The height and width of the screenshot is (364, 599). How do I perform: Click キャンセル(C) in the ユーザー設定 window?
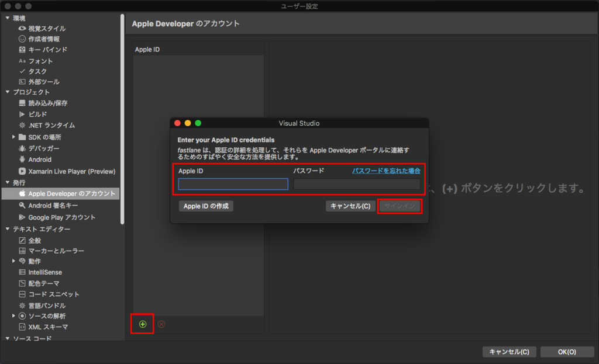point(510,352)
